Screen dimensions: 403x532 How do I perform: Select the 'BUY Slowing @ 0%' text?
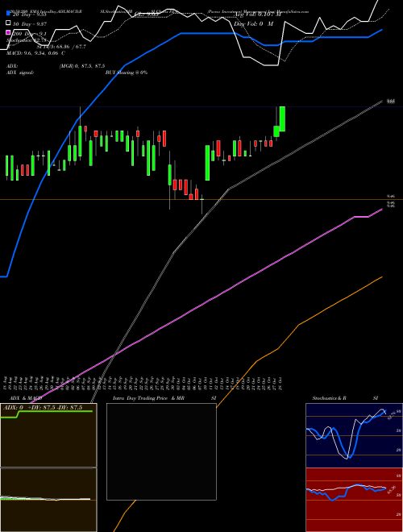127,73
